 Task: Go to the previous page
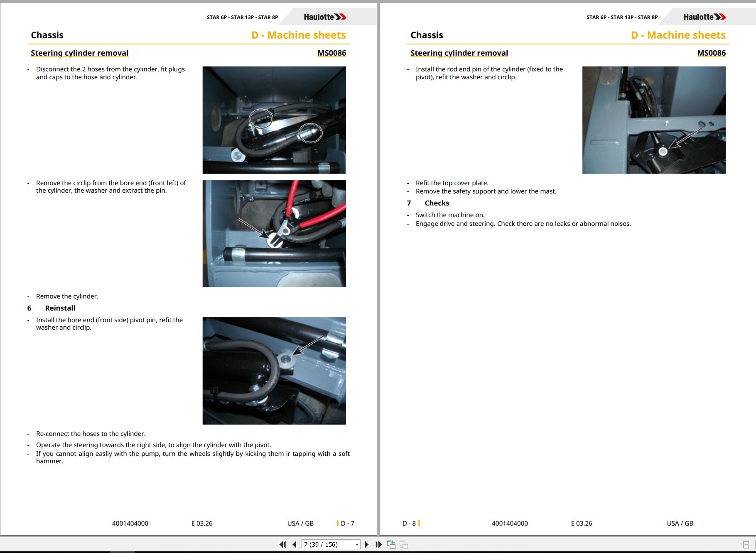(x=295, y=544)
